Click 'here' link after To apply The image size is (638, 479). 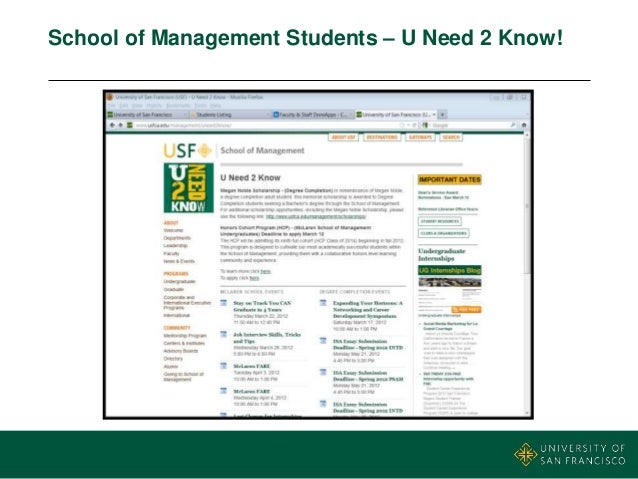(x=254, y=278)
